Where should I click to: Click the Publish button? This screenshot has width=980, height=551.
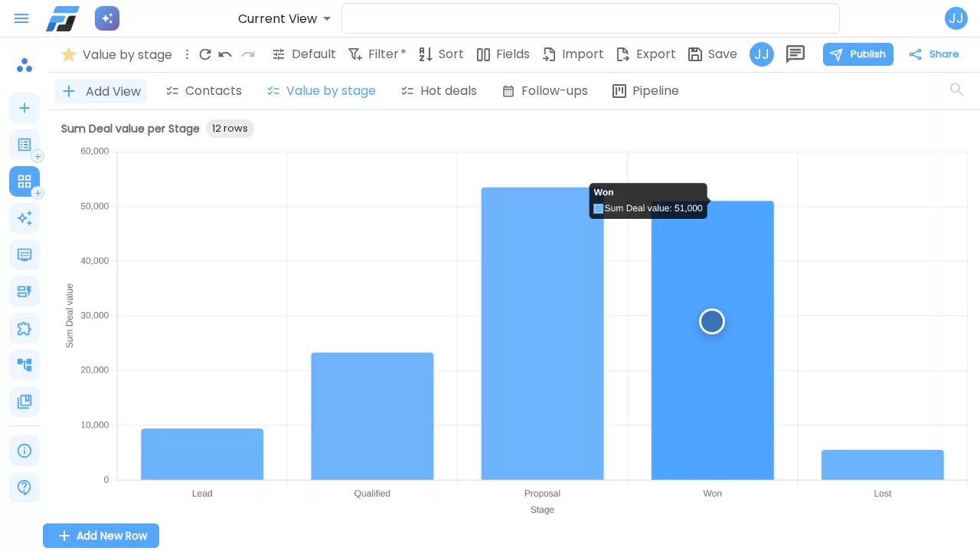[x=858, y=54]
